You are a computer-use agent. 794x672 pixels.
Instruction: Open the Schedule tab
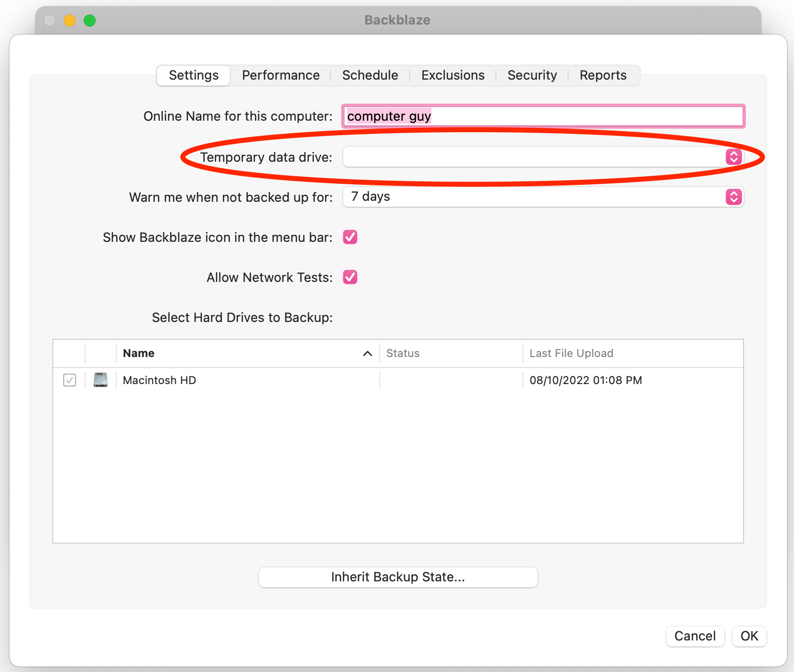pos(370,76)
